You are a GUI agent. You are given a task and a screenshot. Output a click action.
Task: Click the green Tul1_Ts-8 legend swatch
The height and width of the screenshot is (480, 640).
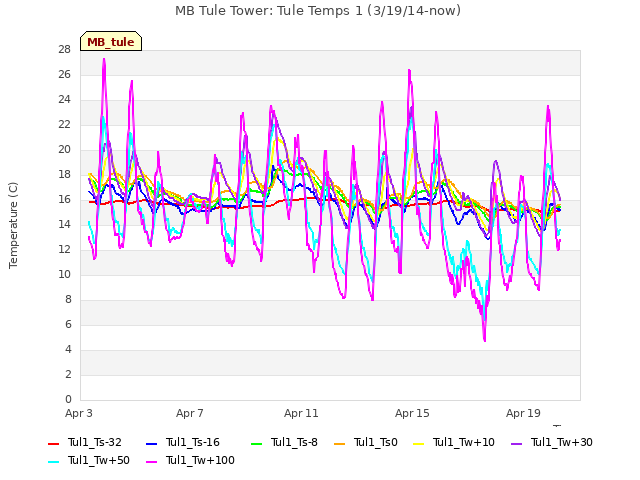point(256,444)
